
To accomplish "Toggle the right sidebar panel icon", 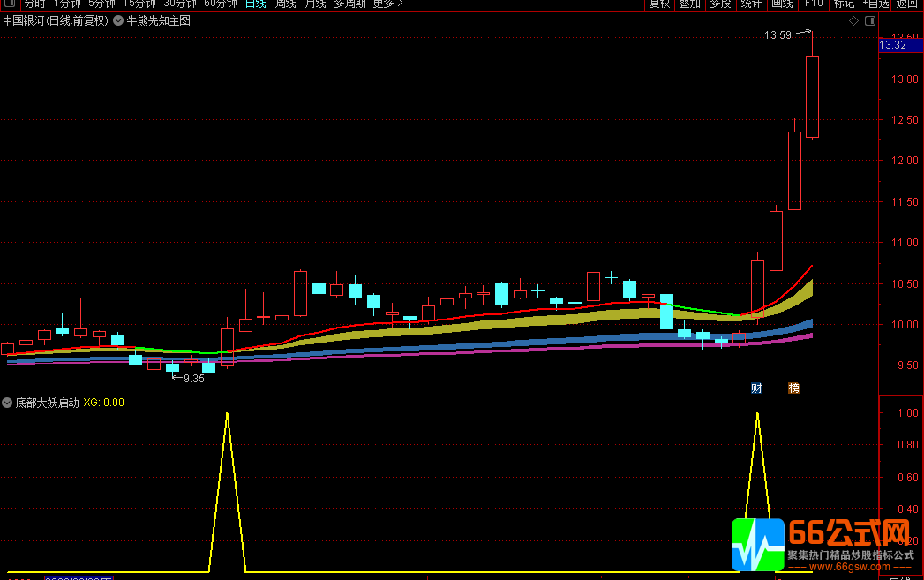I will (870, 20).
